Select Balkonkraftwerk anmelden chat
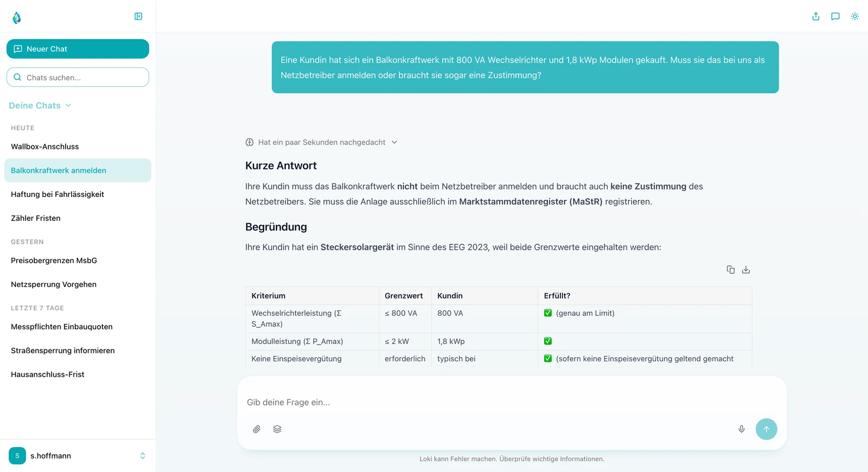Viewport: 868px width, 472px height. (x=78, y=170)
